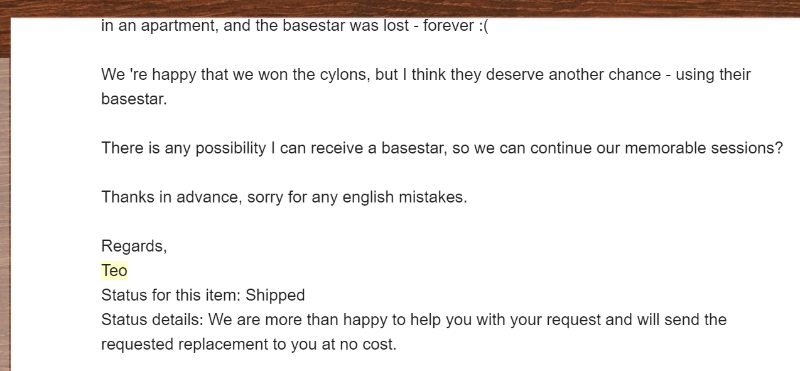Click the sad face emoticon after forever
Screen dimensions: 800x371
pyautogui.click(x=484, y=26)
